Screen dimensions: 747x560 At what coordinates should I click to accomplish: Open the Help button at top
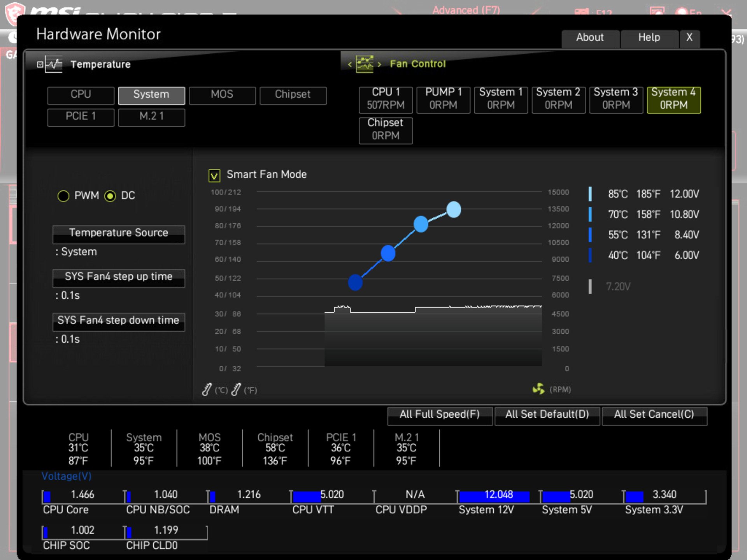click(649, 38)
